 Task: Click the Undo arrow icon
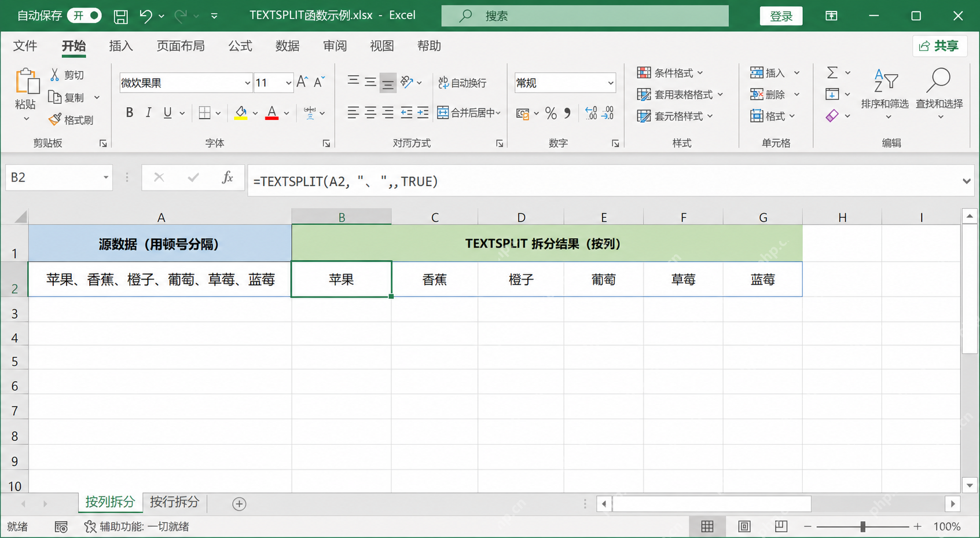point(145,16)
